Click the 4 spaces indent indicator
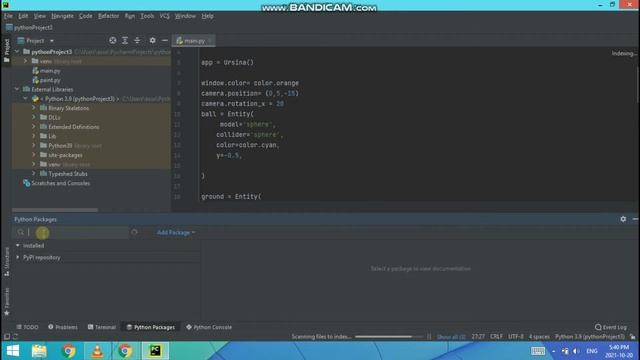 point(539,337)
